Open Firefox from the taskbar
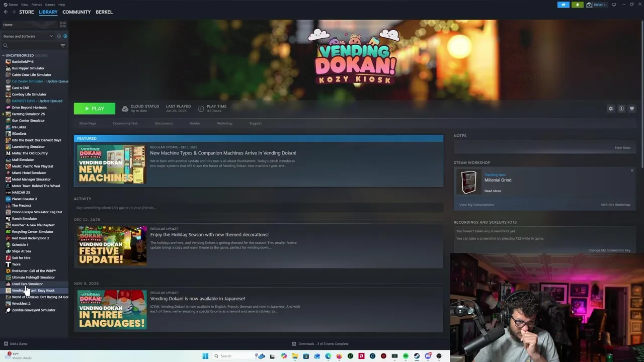 click(339, 356)
